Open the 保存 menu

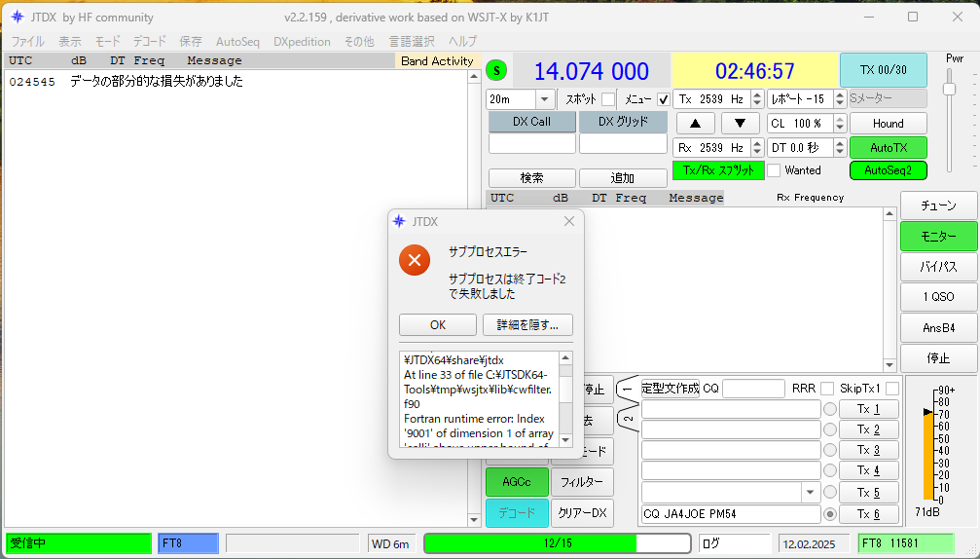191,42
